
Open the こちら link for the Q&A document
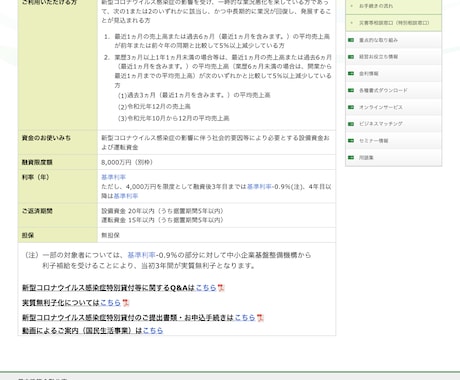(x=206, y=288)
